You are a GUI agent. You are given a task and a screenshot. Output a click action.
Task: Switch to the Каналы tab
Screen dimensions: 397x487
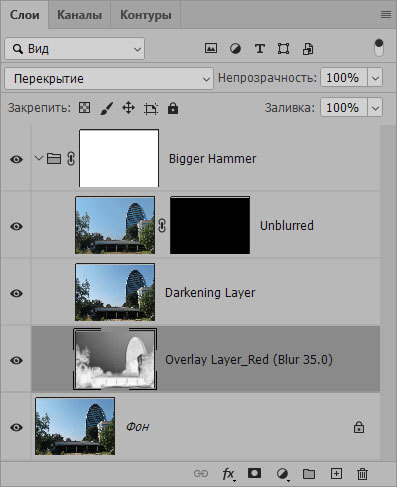pos(79,15)
